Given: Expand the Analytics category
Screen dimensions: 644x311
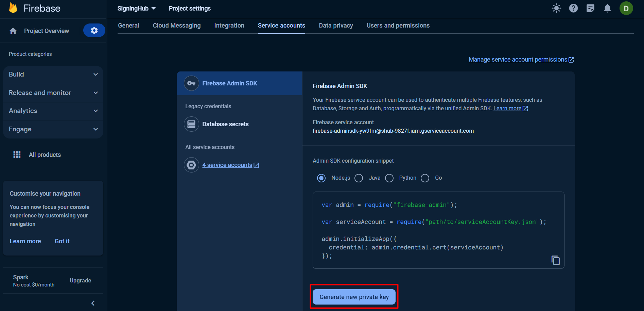Looking at the screenshot, I should [53, 111].
